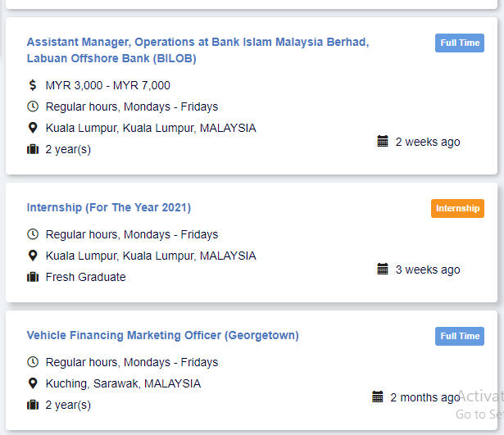Click the clock icon in Assistant Manager card
This screenshot has width=504, height=435.
click(x=33, y=106)
